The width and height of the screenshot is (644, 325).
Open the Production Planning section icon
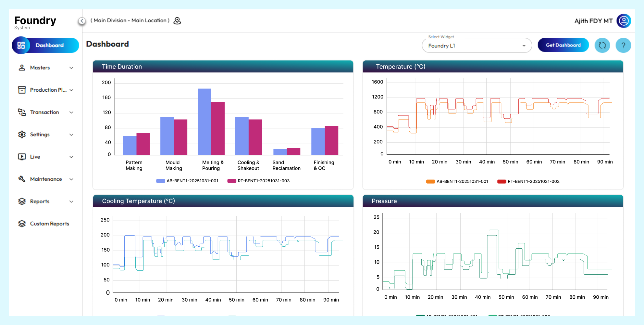pyautogui.click(x=21, y=90)
